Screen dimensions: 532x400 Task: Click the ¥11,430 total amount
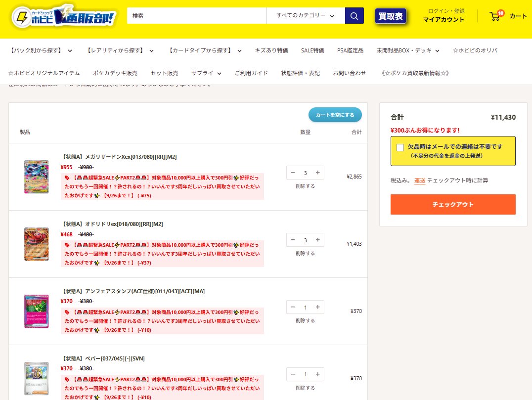(503, 117)
